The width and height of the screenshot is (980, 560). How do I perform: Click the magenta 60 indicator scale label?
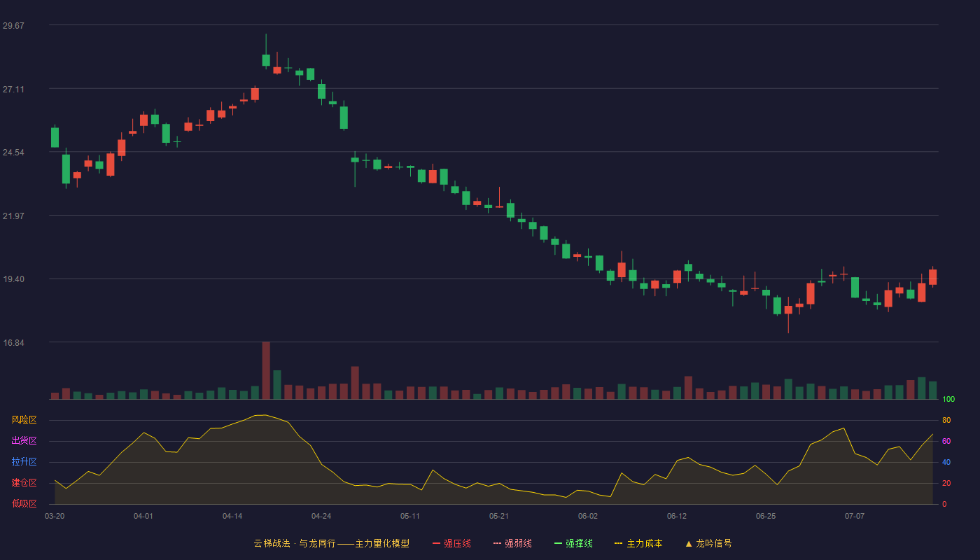click(946, 441)
